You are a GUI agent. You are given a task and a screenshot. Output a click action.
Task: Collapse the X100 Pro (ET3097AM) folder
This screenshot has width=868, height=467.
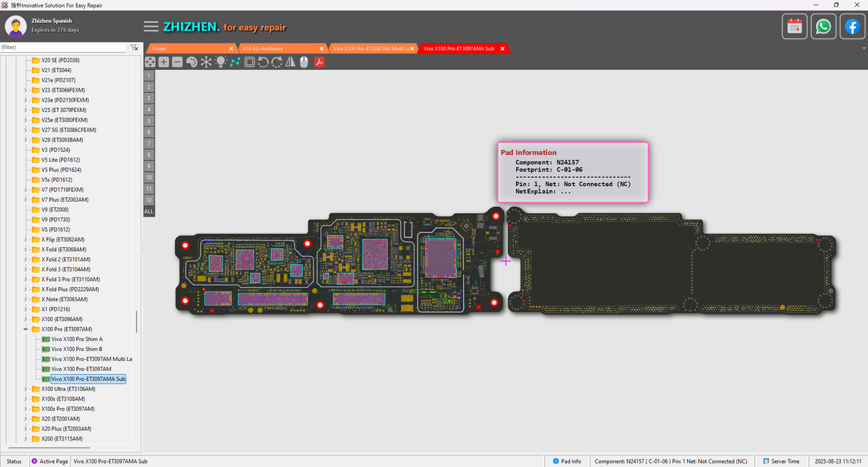(x=26, y=329)
